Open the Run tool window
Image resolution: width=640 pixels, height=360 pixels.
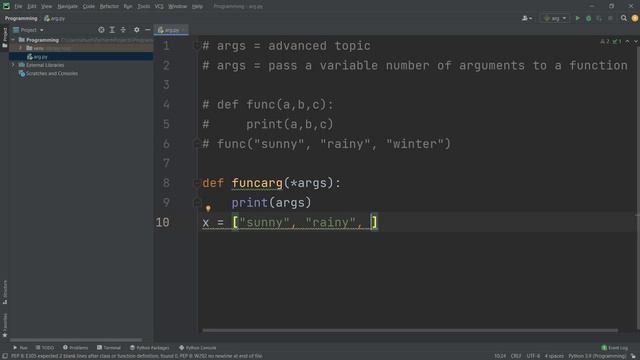click(x=20, y=348)
